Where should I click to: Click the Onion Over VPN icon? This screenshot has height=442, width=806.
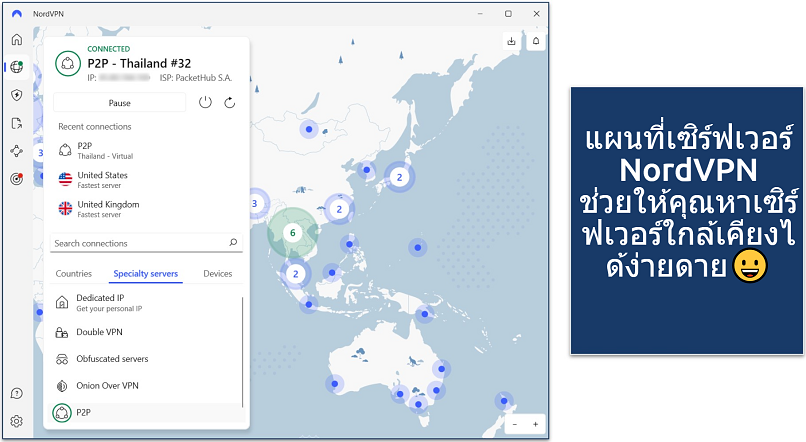click(x=62, y=386)
